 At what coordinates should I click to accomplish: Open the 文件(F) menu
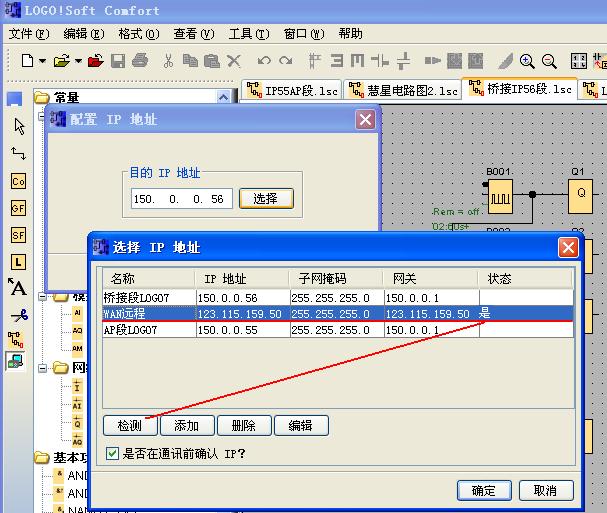pos(29,34)
